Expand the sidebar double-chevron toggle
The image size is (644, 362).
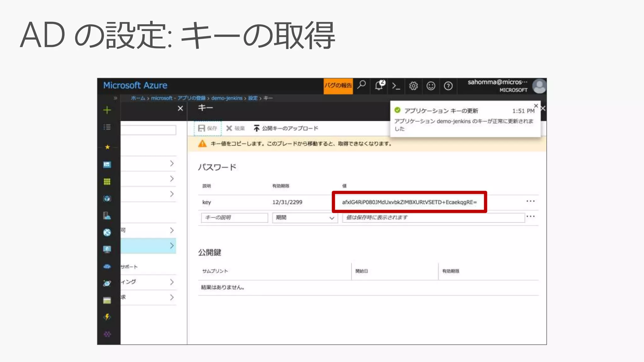click(x=115, y=98)
